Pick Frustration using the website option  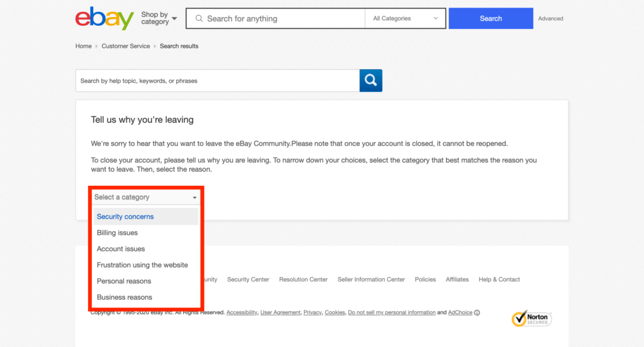142,265
